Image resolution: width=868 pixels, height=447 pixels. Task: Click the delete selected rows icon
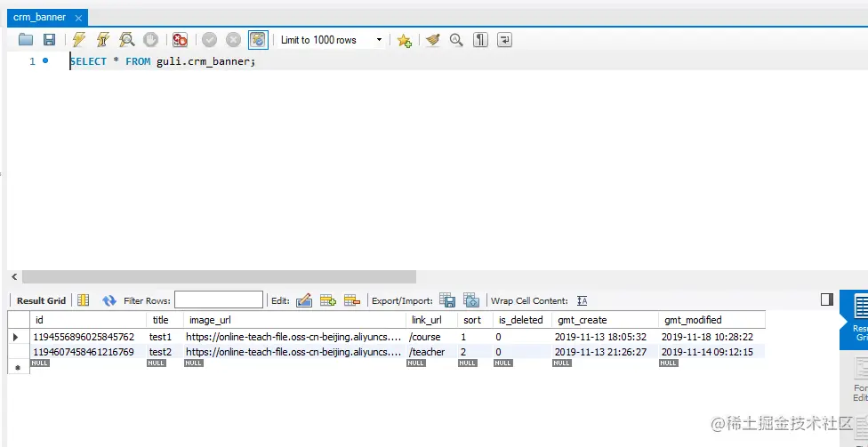coord(352,300)
